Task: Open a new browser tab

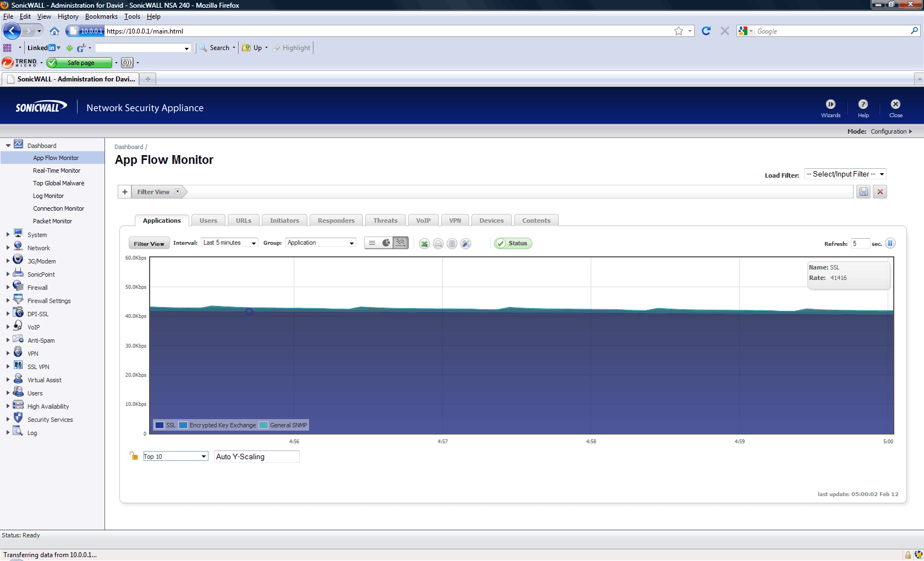Action: 147,79
